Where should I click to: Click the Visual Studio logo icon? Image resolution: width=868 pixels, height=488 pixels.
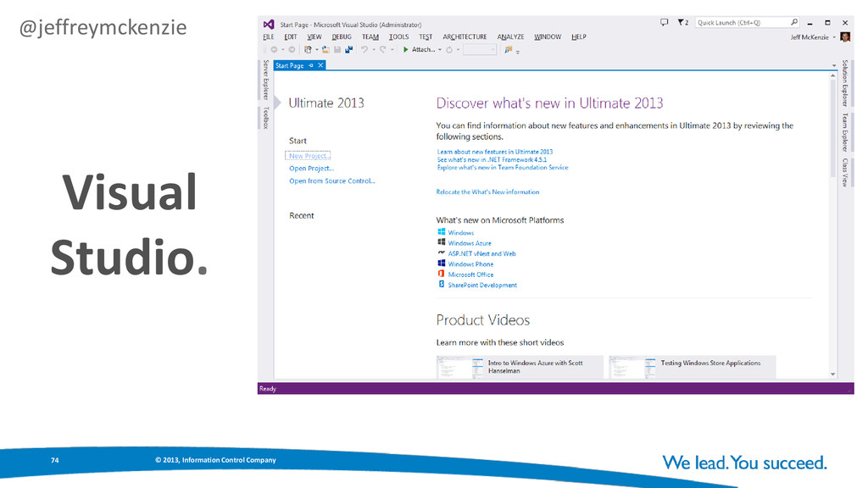269,25
